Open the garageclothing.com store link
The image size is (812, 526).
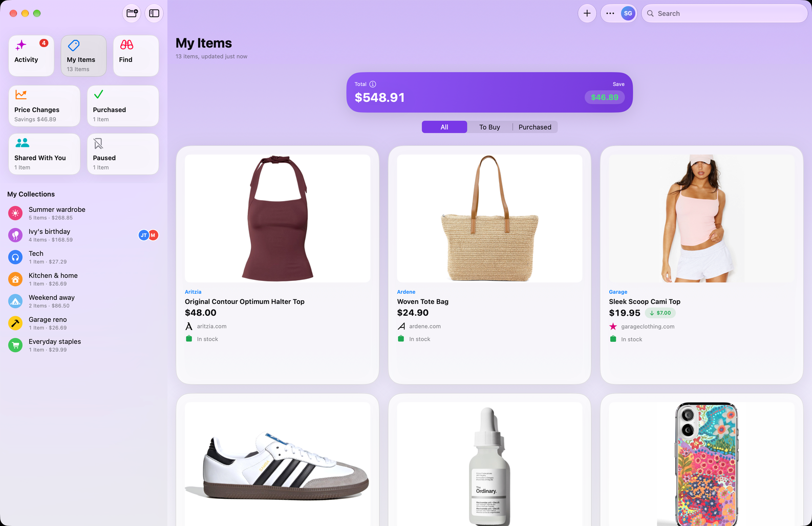[648, 326]
